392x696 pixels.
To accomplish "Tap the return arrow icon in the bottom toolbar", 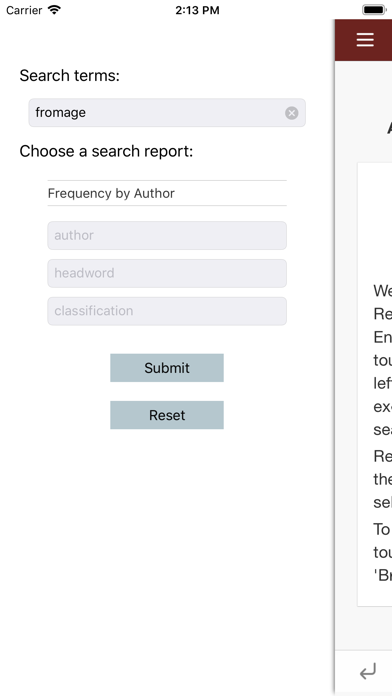I will coord(368,672).
